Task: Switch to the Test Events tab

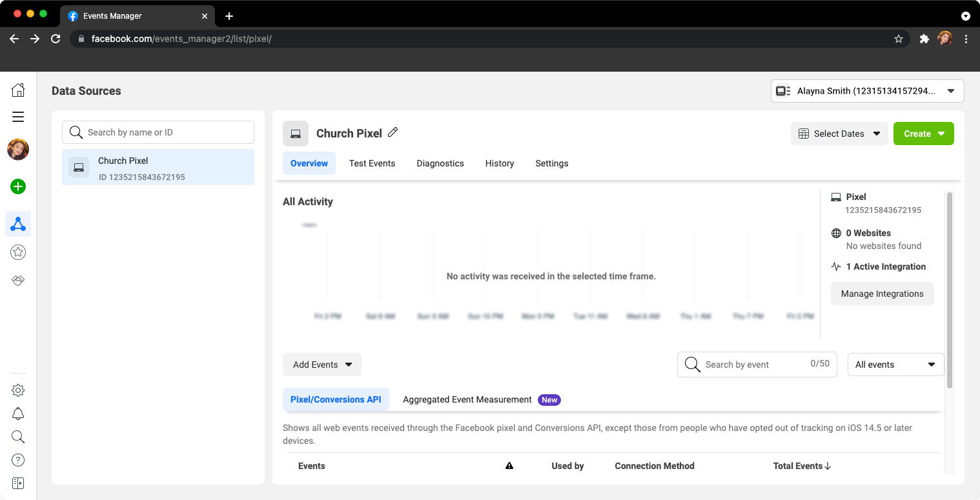Action: point(372,163)
